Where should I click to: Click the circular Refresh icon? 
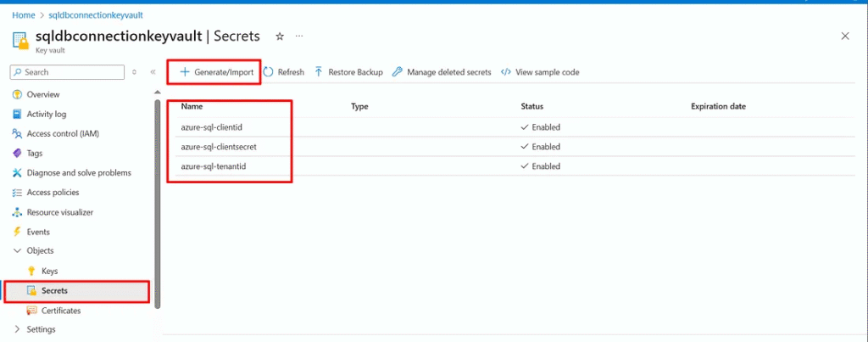[268, 72]
